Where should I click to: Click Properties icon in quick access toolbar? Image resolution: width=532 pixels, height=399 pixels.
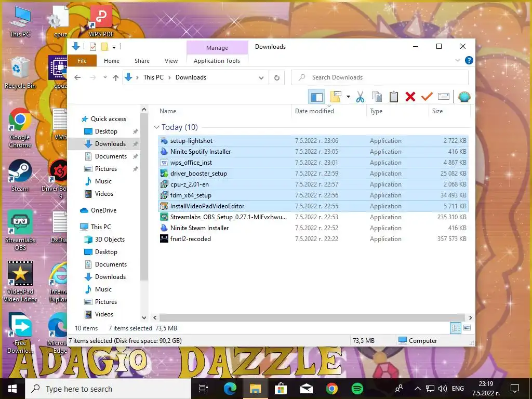(92, 47)
